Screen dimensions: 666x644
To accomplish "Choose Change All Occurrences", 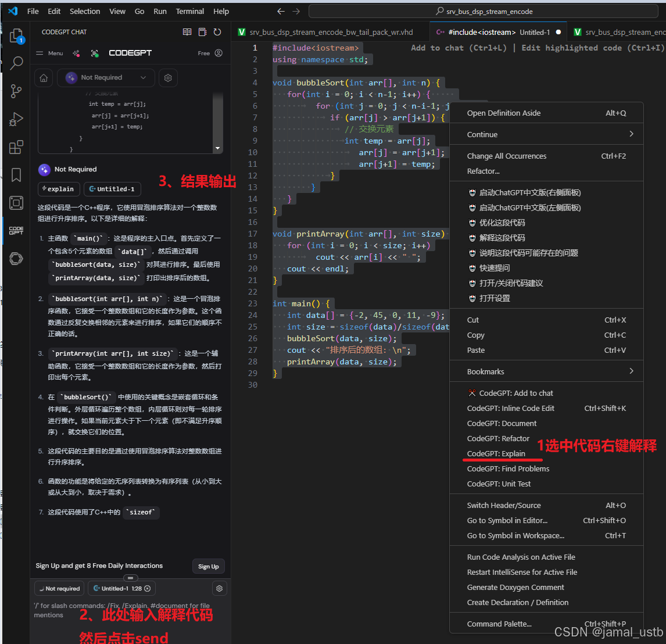I will click(x=546, y=156).
